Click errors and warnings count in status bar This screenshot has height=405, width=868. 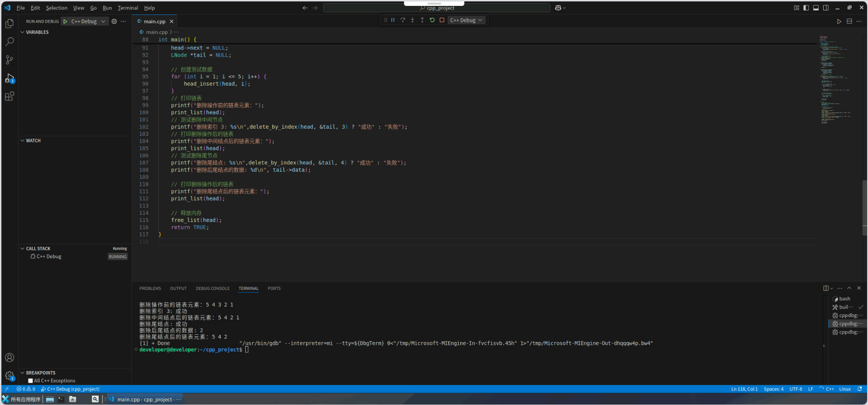click(x=26, y=389)
